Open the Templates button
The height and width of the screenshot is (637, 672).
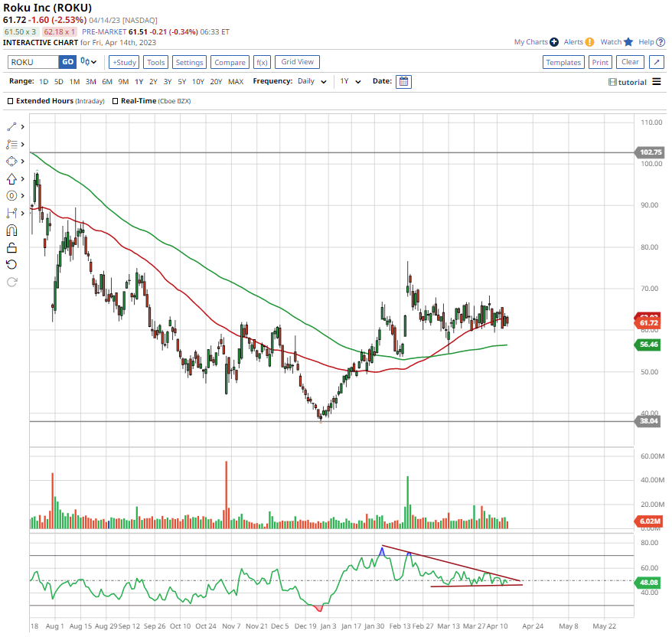click(563, 62)
